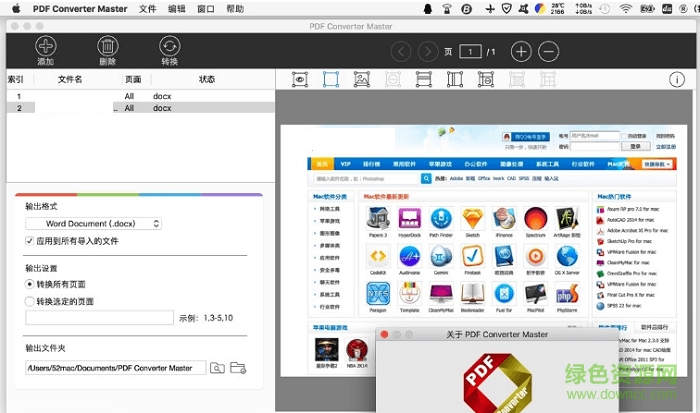Click the Add (添加) files icon
This screenshot has height=413, width=700.
click(x=46, y=46)
